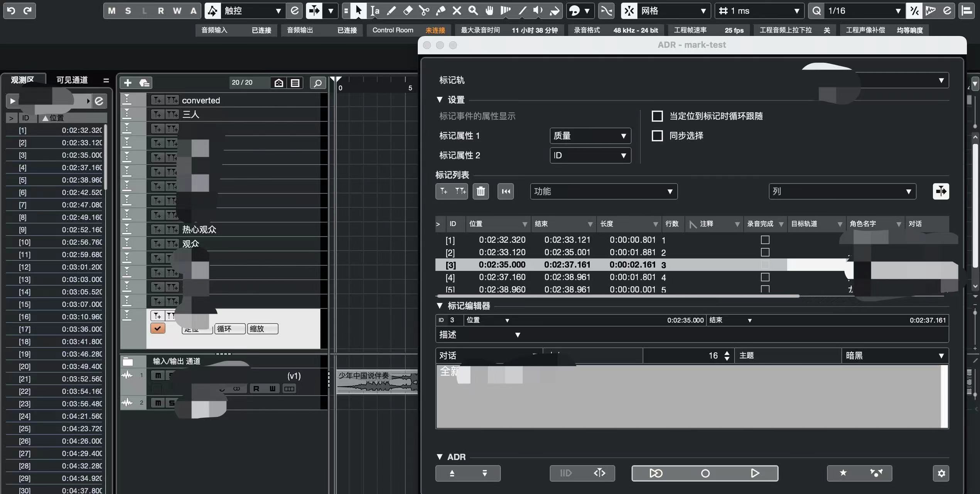Click the add track plus icon
Screen dimensions: 980x494
[x=128, y=83]
